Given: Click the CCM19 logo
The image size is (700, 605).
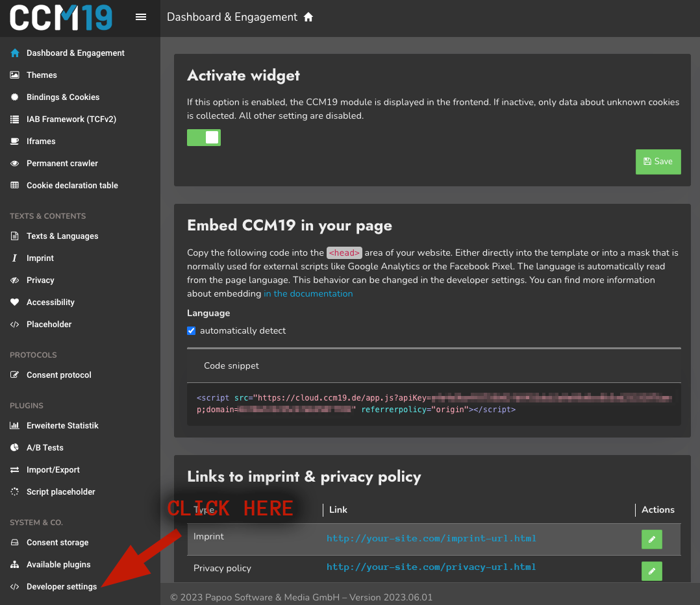Looking at the screenshot, I should point(61,18).
